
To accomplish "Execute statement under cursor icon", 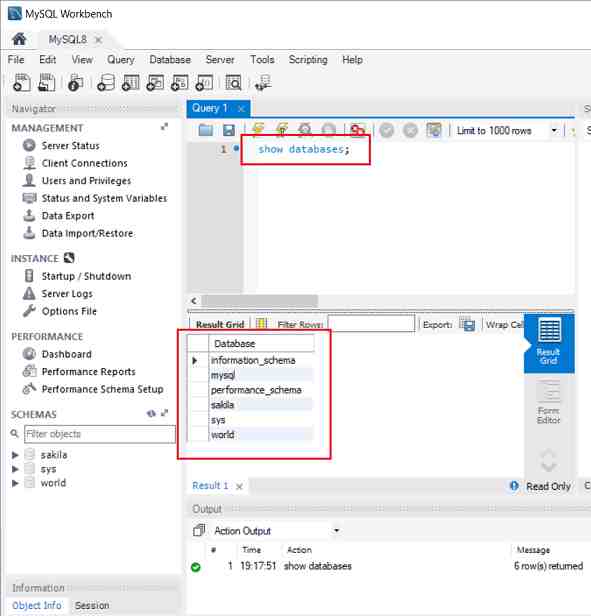I will coord(282,129).
